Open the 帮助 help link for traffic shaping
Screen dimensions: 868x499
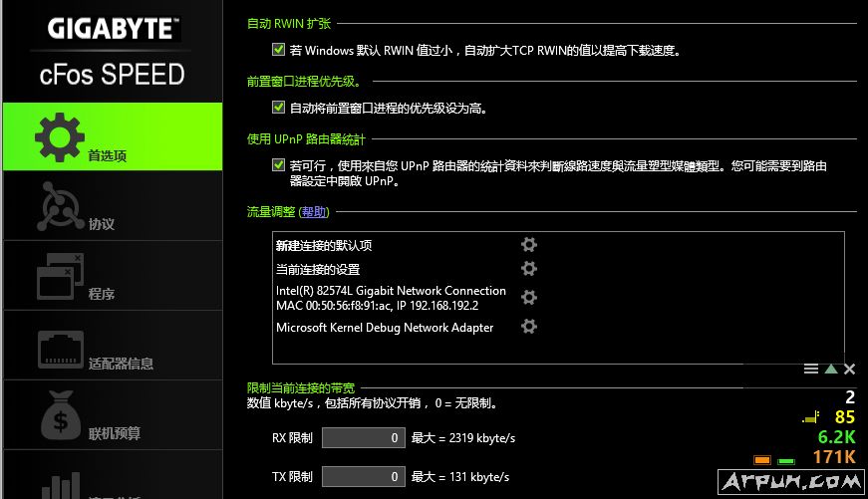click(x=314, y=212)
